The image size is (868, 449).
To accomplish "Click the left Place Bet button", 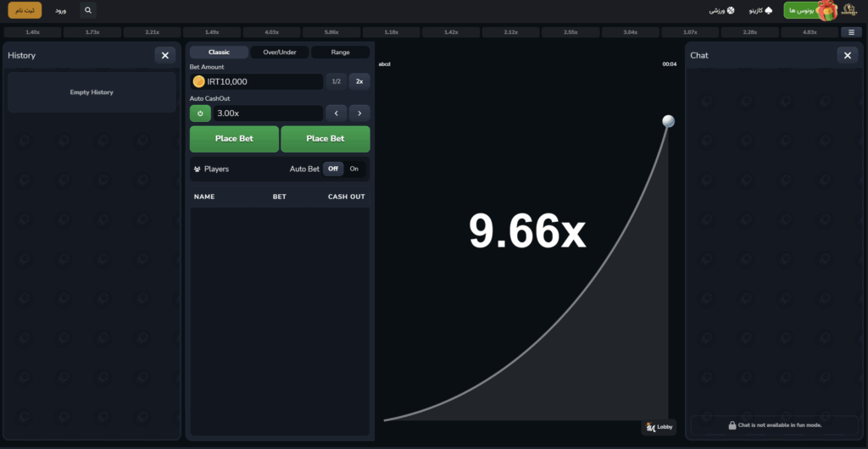I will (x=234, y=139).
